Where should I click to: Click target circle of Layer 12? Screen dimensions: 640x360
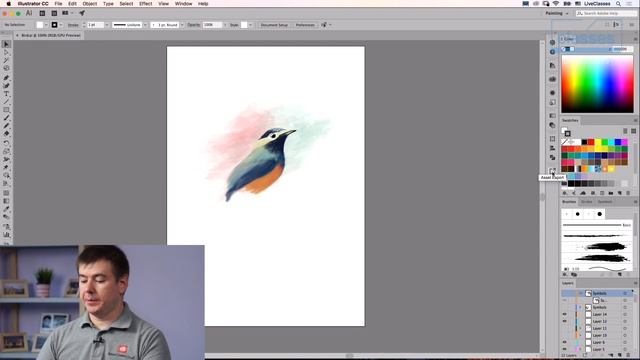pos(625,321)
